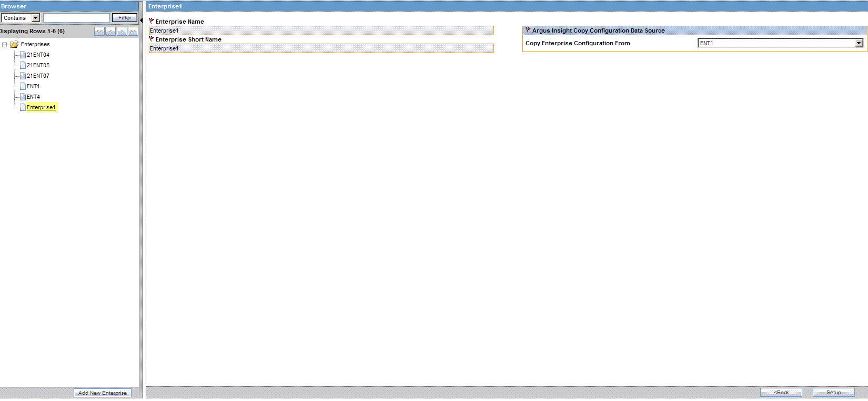Click the Copy Enterprise Configuration From label
Image resolution: width=868 pixels, height=401 pixels.
(578, 43)
